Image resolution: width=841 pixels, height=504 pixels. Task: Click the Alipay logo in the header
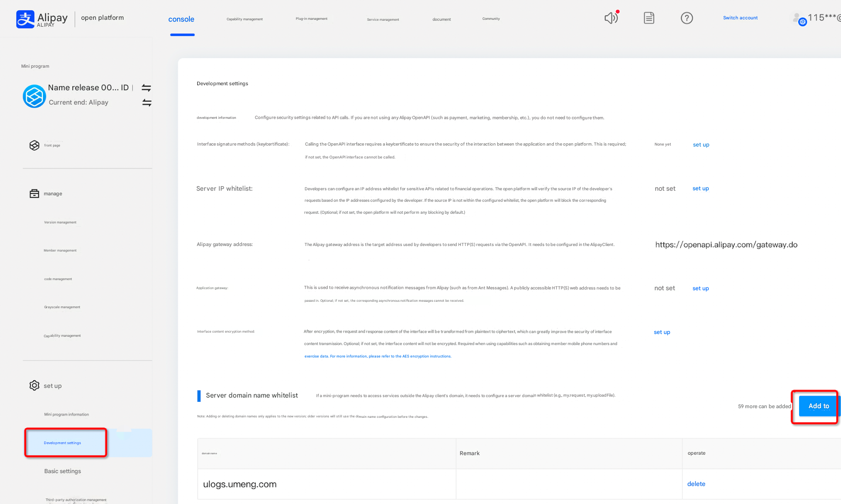[x=42, y=19]
